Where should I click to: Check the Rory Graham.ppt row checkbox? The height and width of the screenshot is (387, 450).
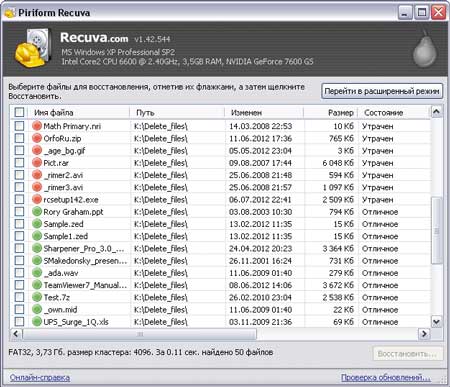[19, 212]
